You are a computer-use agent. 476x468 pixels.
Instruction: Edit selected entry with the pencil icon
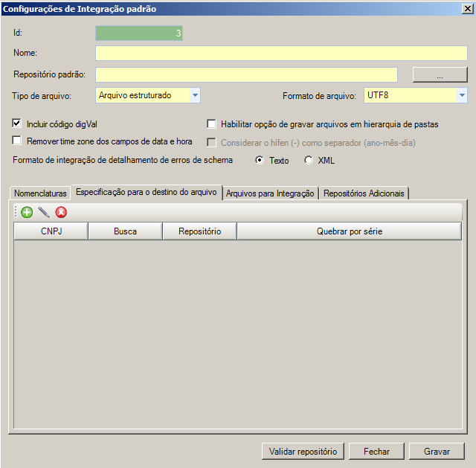click(44, 212)
